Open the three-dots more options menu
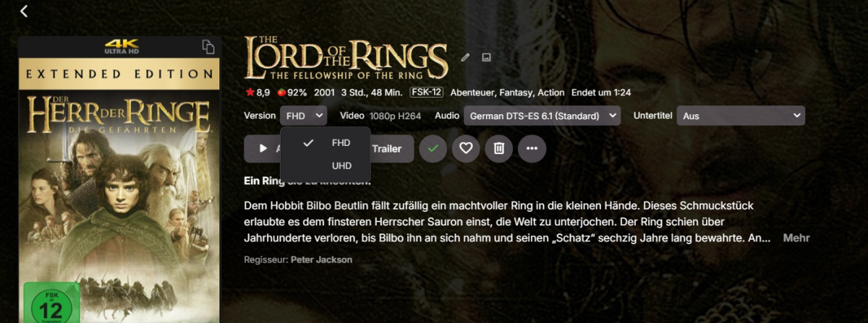Image resolution: width=868 pixels, height=323 pixels. [532, 148]
